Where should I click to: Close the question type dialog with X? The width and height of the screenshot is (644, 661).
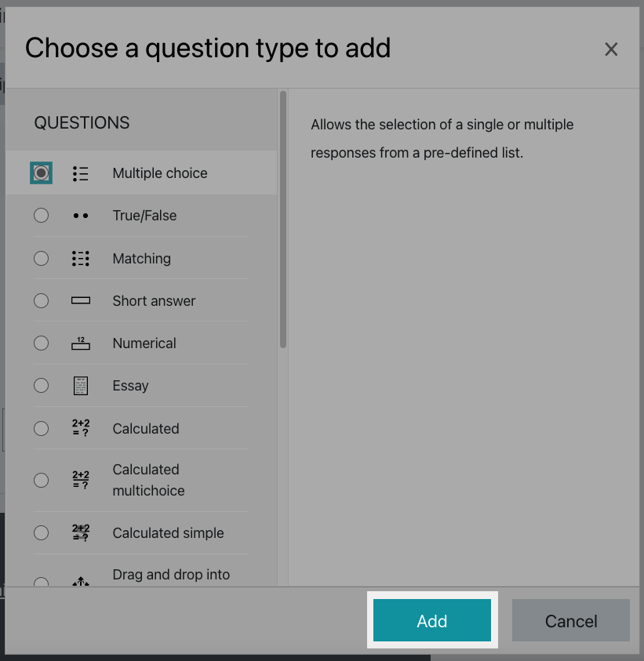pos(611,49)
